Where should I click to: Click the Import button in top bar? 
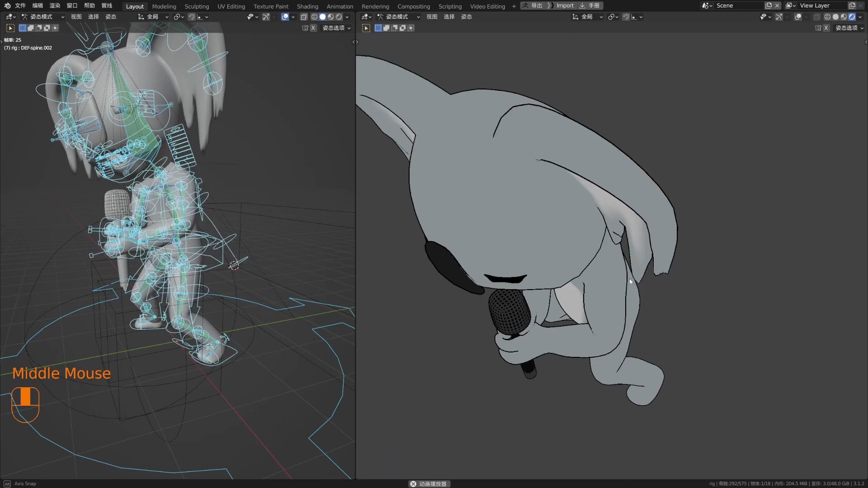(565, 5)
